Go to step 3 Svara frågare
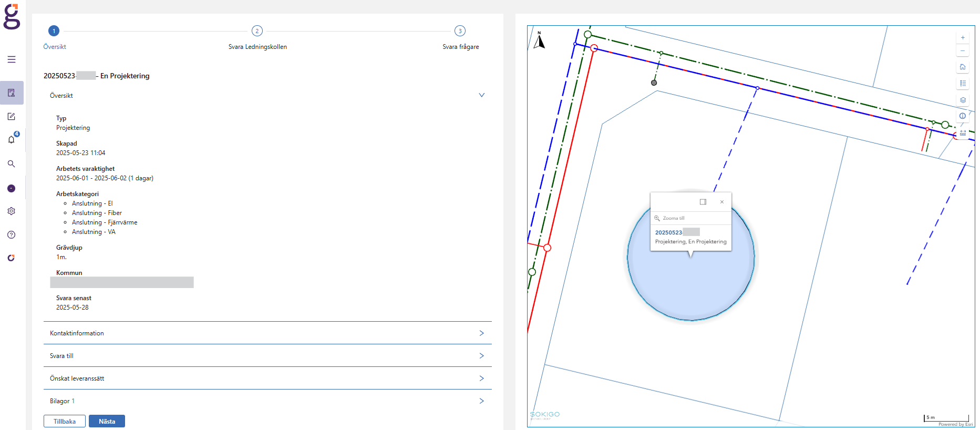 tap(460, 31)
